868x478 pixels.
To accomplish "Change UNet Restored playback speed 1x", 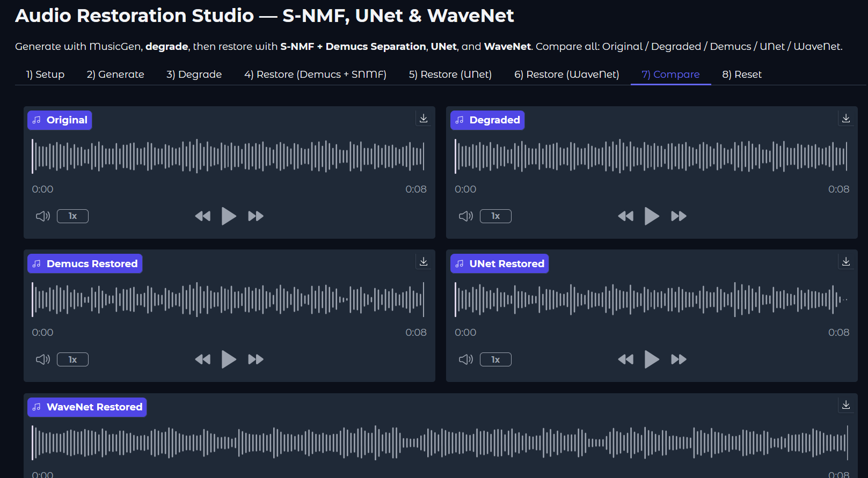I will coord(495,359).
